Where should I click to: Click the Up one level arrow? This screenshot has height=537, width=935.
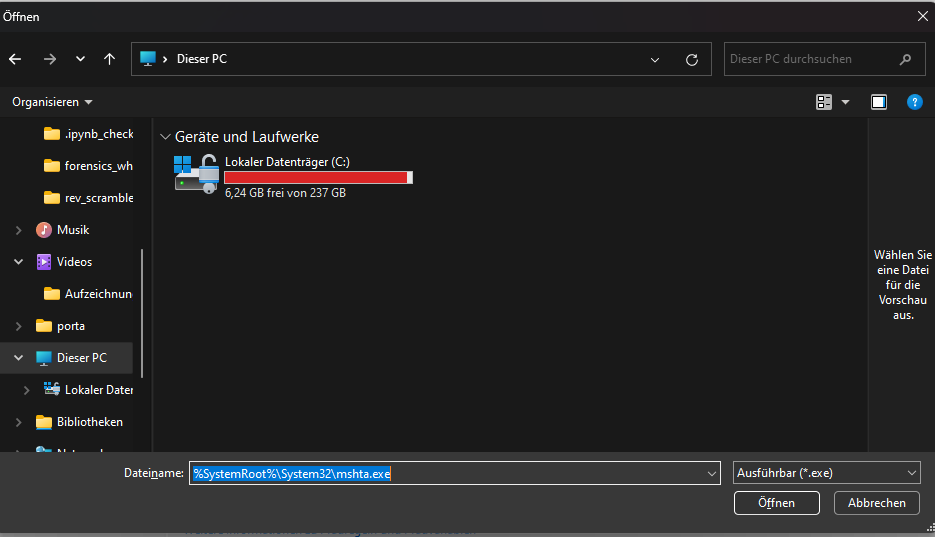tap(109, 59)
